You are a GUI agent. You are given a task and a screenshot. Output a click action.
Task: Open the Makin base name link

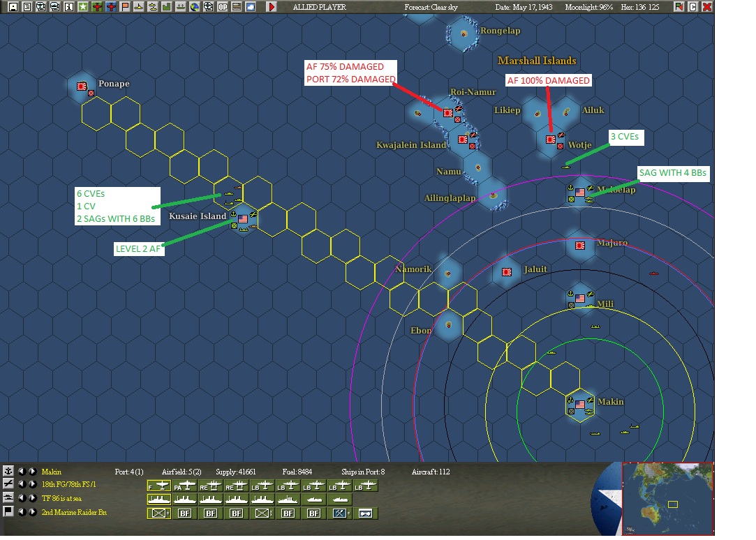coord(51,472)
